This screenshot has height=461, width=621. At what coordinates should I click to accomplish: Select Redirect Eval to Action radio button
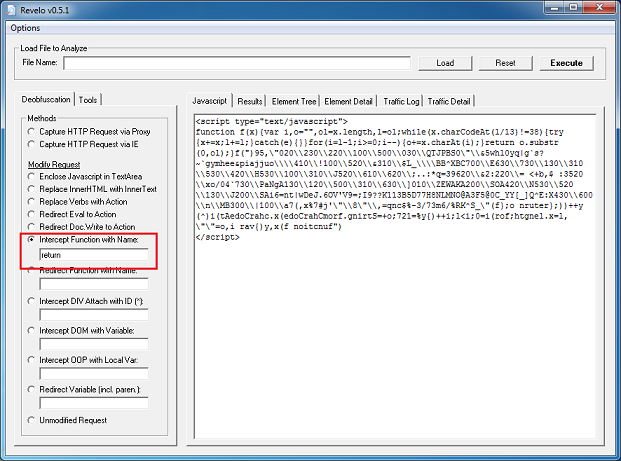[x=32, y=215]
